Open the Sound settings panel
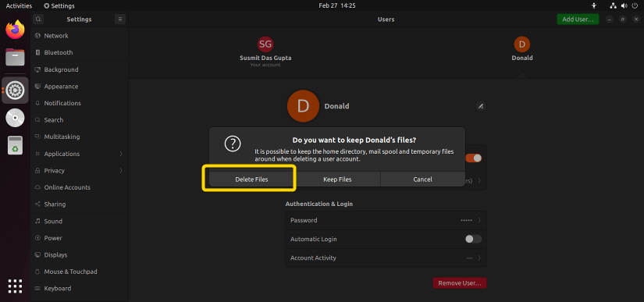The width and height of the screenshot is (644, 302). coord(80,221)
